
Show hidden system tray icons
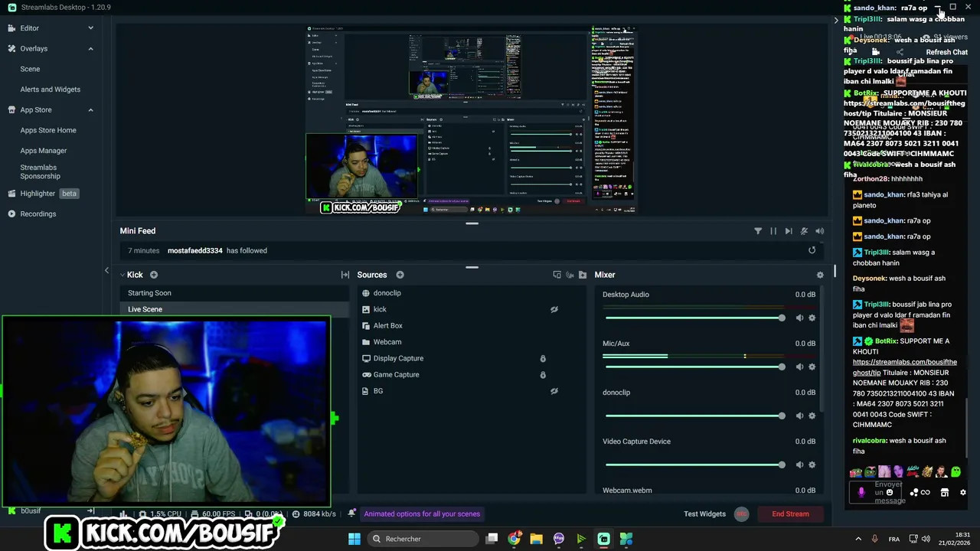coord(857,539)
